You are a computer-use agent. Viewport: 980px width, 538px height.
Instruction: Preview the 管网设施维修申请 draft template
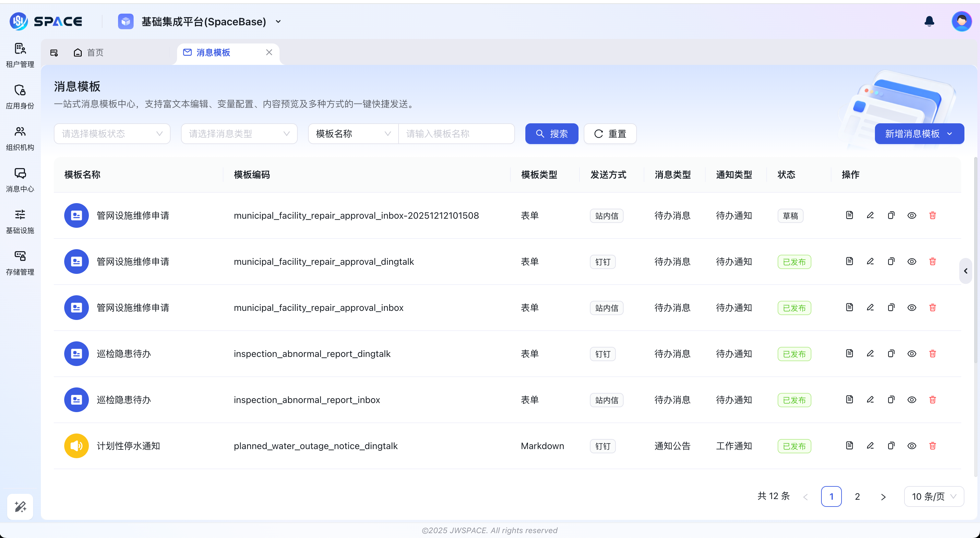pyautogui.click(x=912, y=215)
